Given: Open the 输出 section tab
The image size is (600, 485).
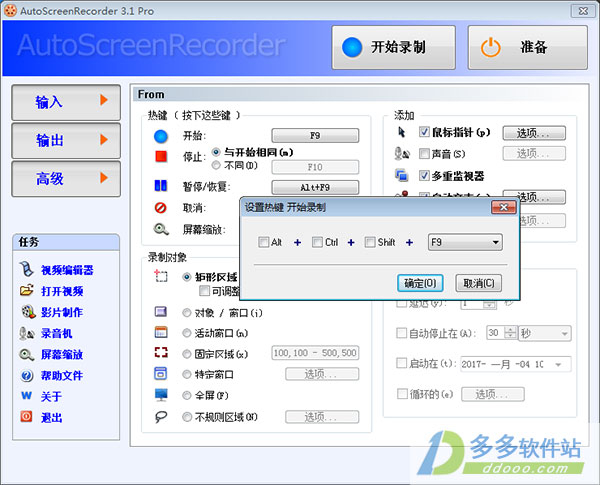Looking at the screenshot, I should pyautogui.click(x=66, y=140).
